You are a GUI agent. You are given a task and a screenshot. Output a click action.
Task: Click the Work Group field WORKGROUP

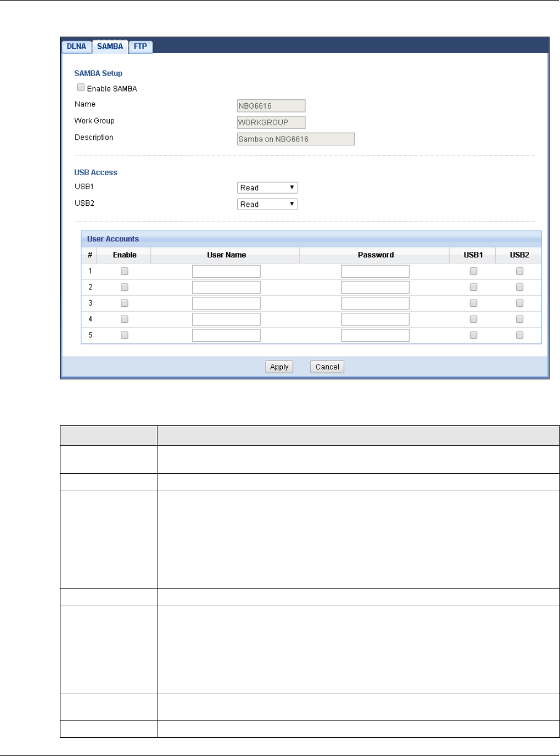point(271,123)
